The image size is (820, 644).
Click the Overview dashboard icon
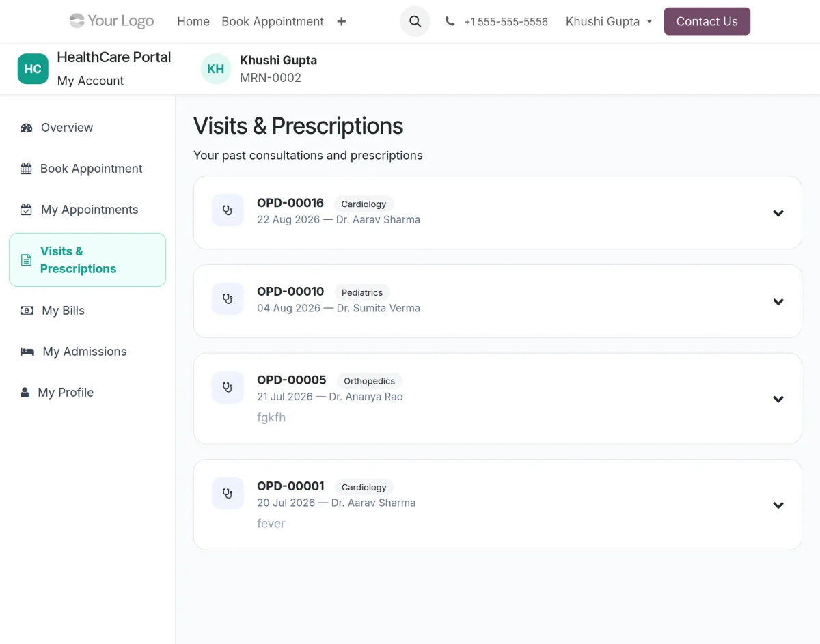point(27,128)
